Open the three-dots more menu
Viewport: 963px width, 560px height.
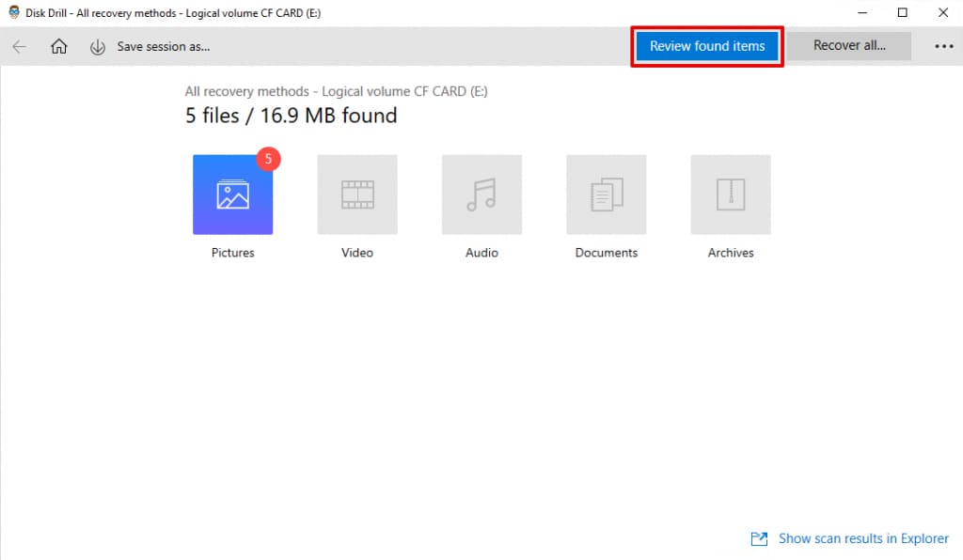944,46
